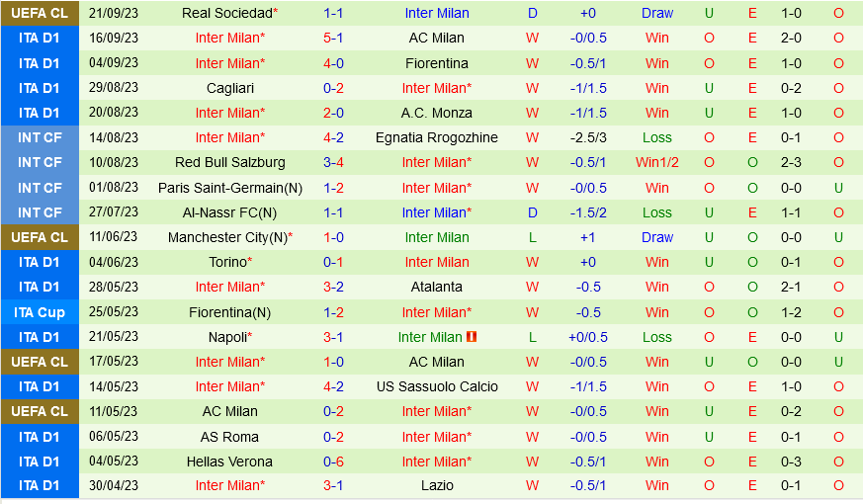Click the UEFA CL label dated 21/09/23
863x504 pixels.
40,13
